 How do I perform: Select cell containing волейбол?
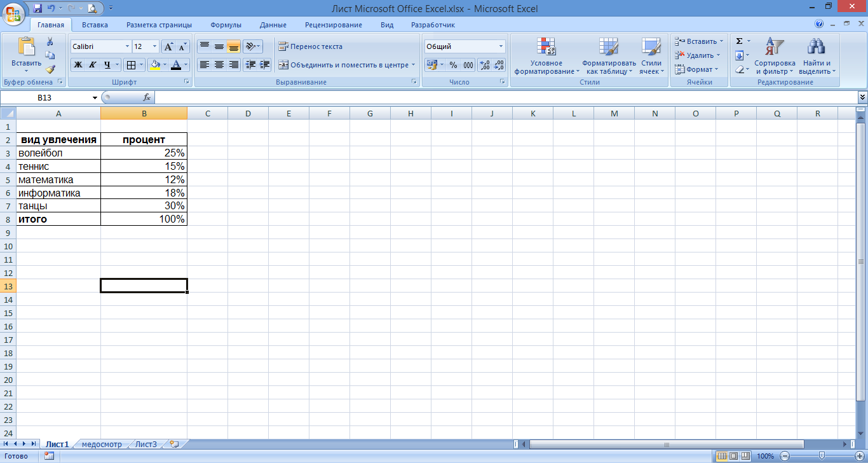click(58, 153)
